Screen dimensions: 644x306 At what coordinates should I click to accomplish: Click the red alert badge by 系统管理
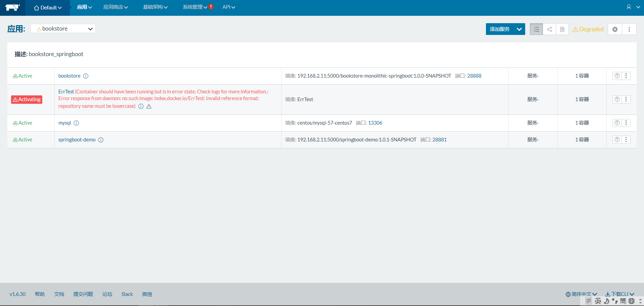point(211,6)
